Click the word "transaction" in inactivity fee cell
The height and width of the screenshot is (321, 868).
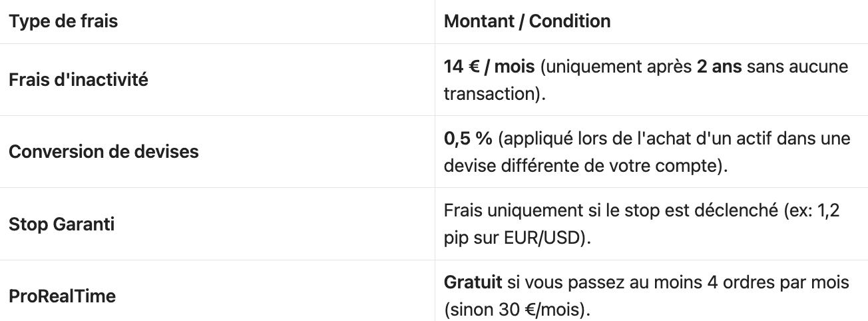point(489,94)
